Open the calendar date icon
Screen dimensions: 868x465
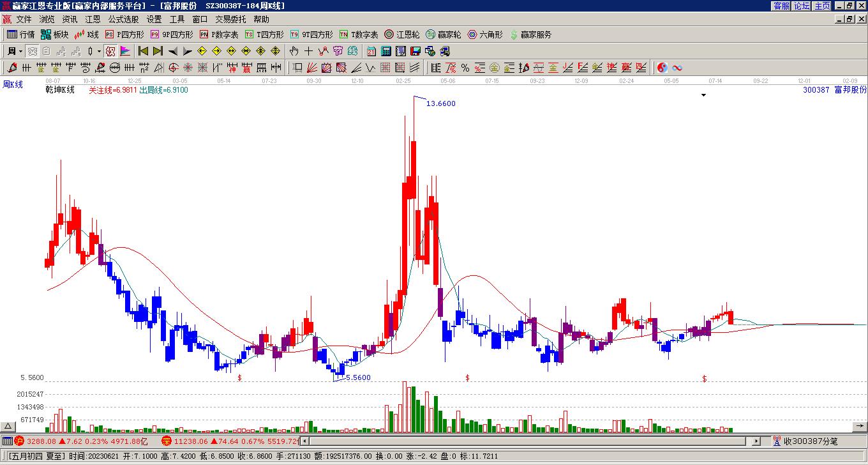coord(371,51)
